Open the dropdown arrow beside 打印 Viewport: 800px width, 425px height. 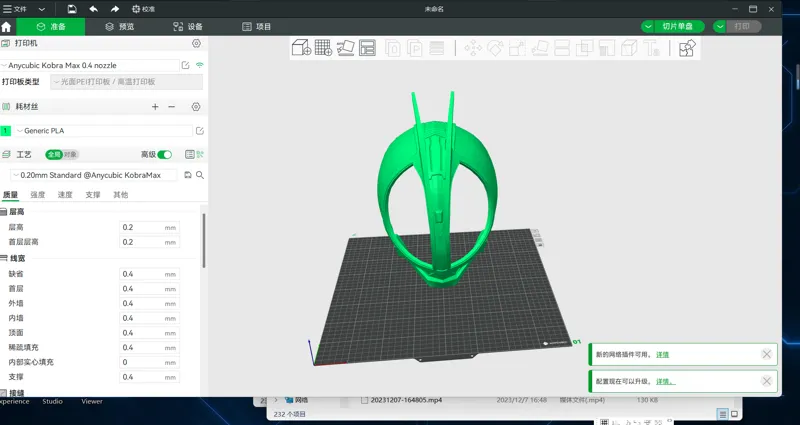(720, 27)
